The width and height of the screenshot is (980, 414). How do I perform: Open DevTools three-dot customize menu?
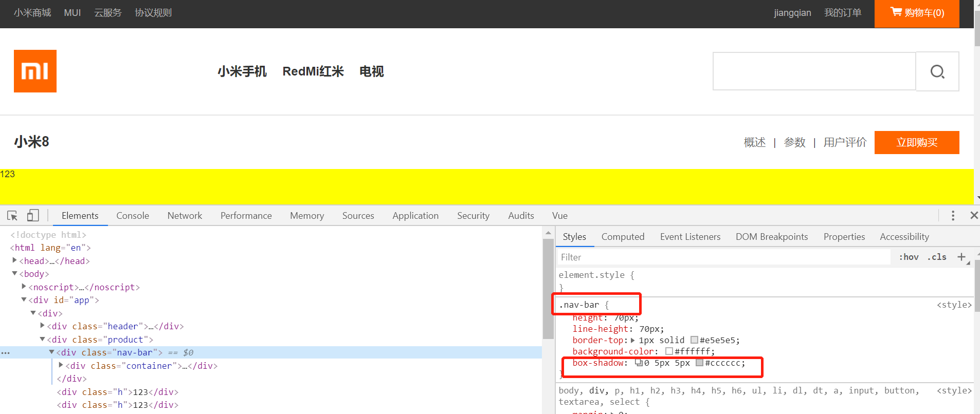pyautogui.click(x=953, y=216)
